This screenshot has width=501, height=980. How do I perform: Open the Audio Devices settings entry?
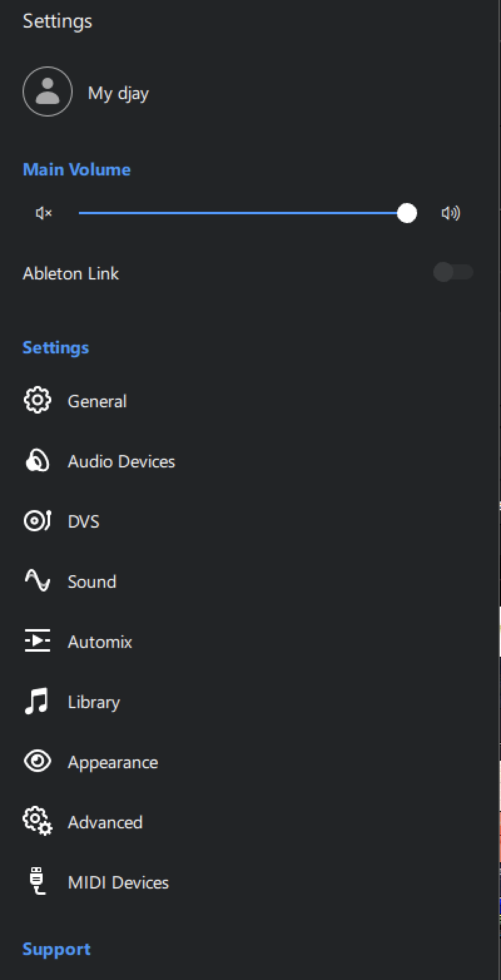[x=121, y=461]
